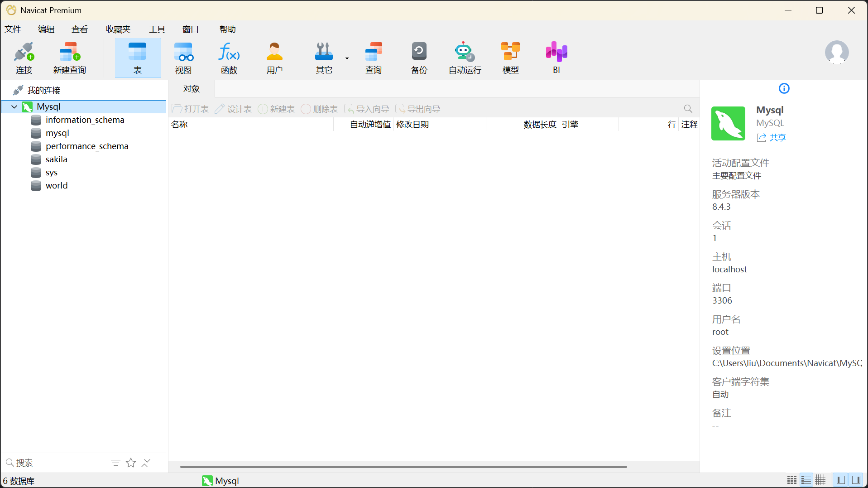Open dropdown arrow next to Others (其它)

click(x=347, y=58)
